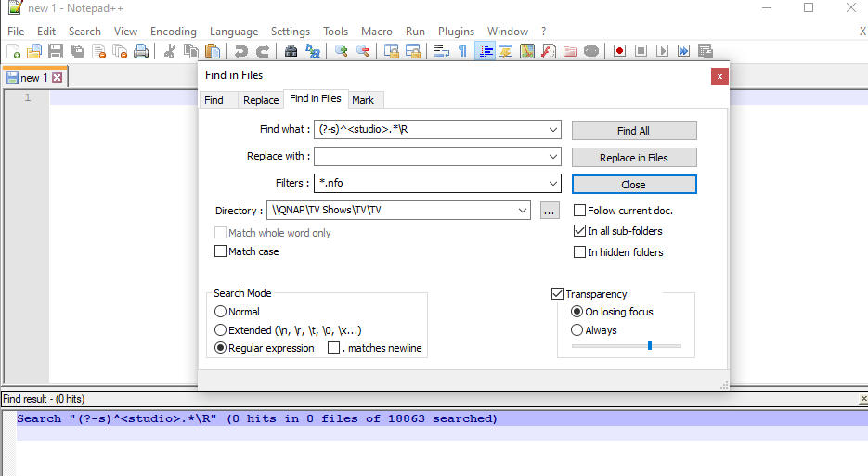Uncheck In all sub-folders checkbox
This screenshot has height=476, width=868.
pyautogui.click(x=579, y=231)
